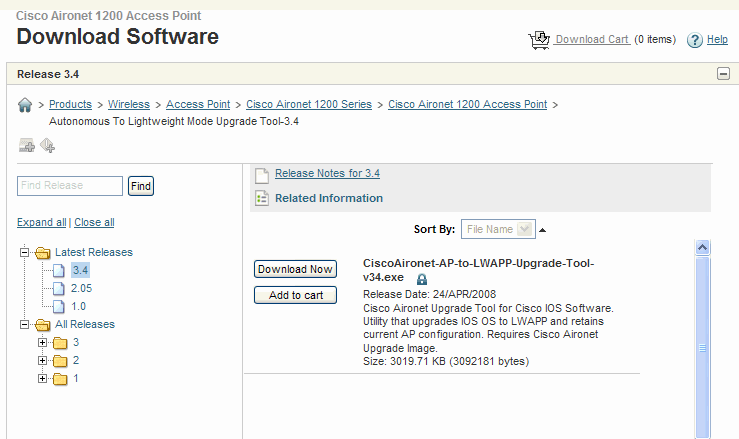Click the Download Now button
739x439 pixels.
(x=295, y=269)
